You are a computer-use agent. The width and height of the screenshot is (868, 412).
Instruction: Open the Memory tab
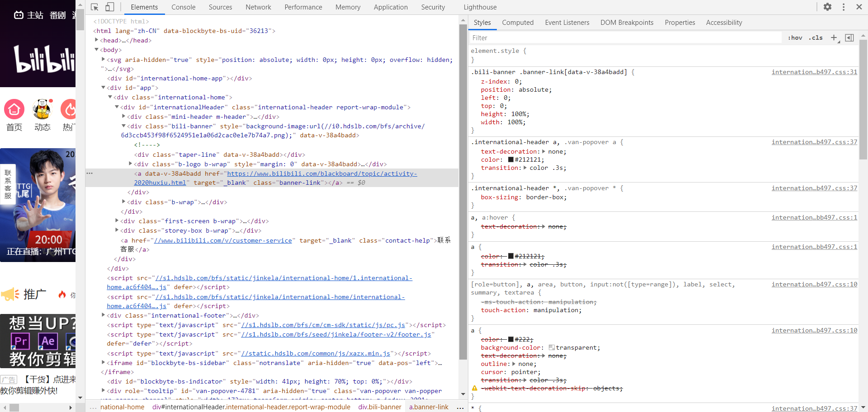[x=348, y=7]
